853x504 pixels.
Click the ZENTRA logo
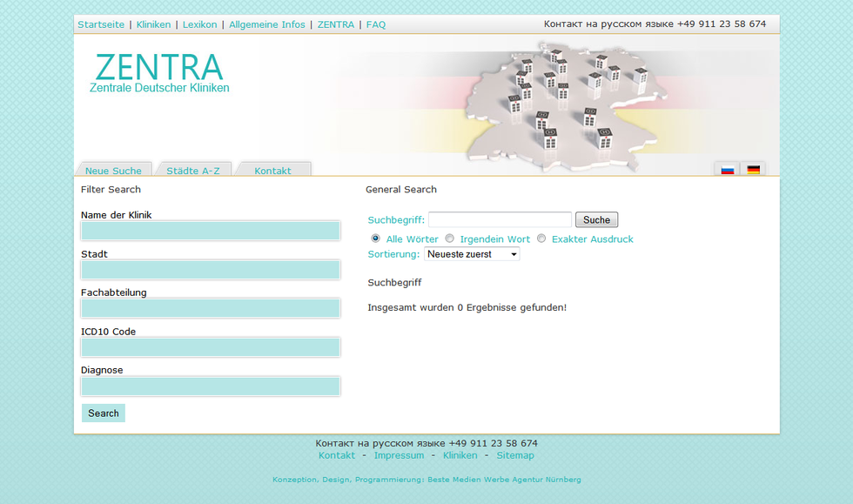(x=159, y=73)
